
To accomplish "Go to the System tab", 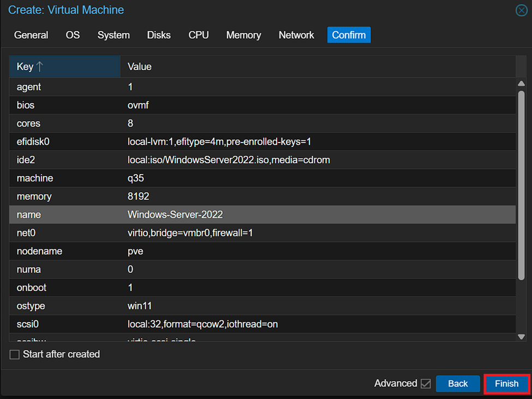I will tap(113, 35).
